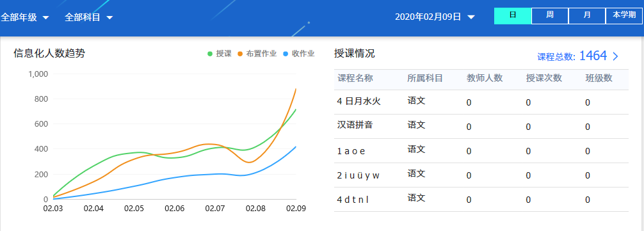Image resolution: width=644 pixels, height=231 pixels.
Task: Toggle the 布置作业 orange legend dot
Action: (240, 54)
